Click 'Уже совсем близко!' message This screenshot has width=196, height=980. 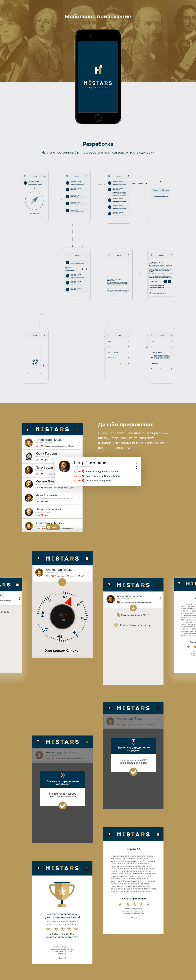click(62, 651)
